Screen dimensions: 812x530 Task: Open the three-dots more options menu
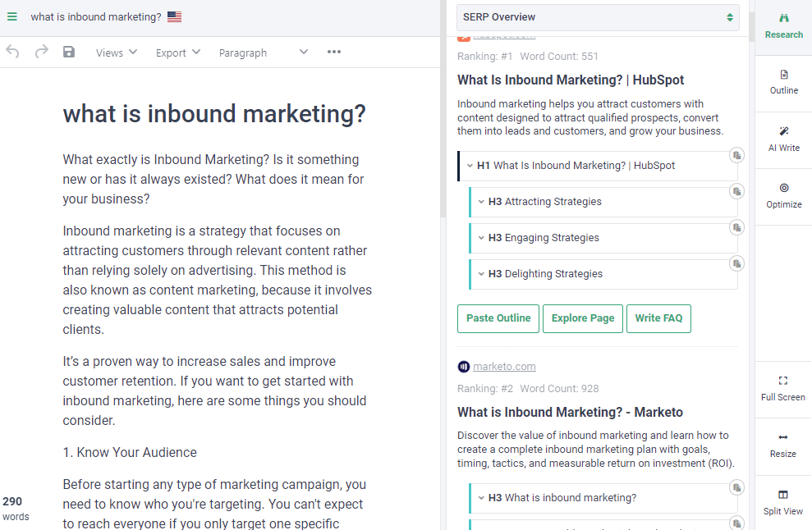pos(333,52)
